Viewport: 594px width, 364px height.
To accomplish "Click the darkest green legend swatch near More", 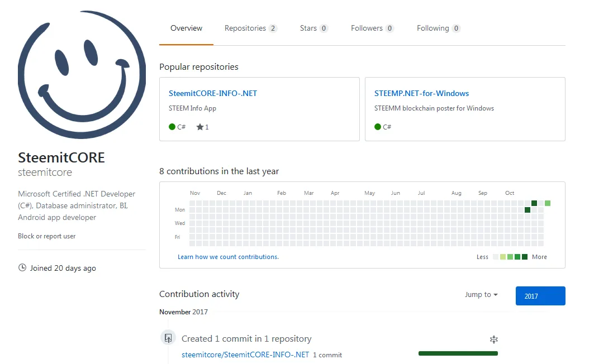I will (x=525, y=257).
